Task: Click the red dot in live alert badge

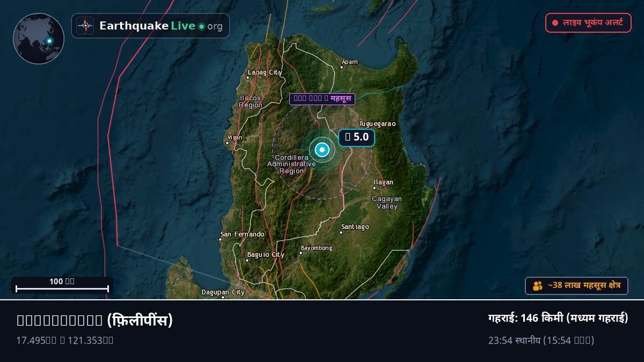Action: (x=555, y=23)
